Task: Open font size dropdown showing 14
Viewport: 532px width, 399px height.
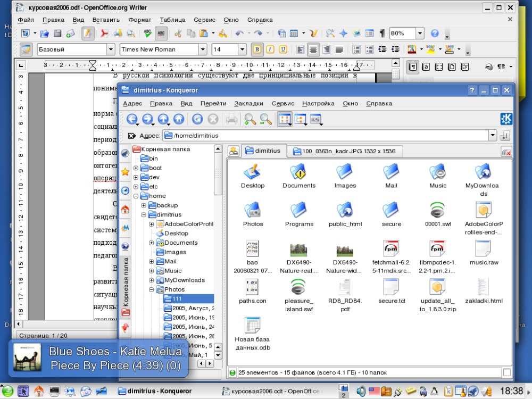Action: (x=242, y=49)
